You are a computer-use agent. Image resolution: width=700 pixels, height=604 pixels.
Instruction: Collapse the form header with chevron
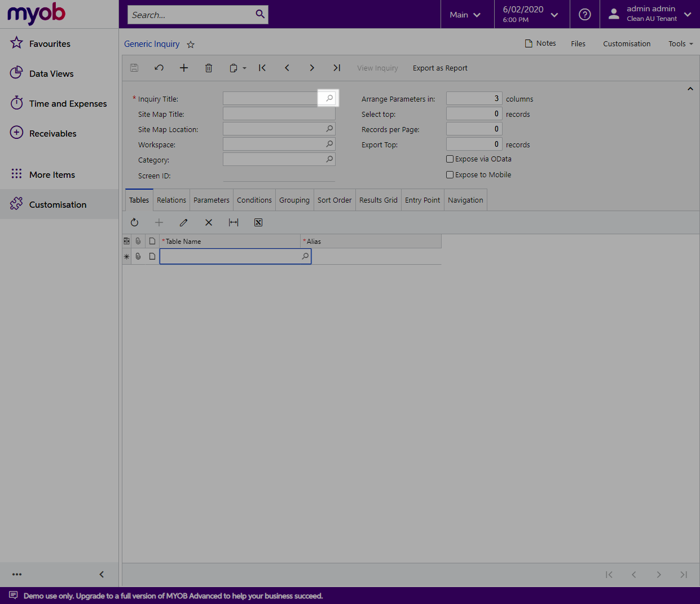click(x=690, y=89)
